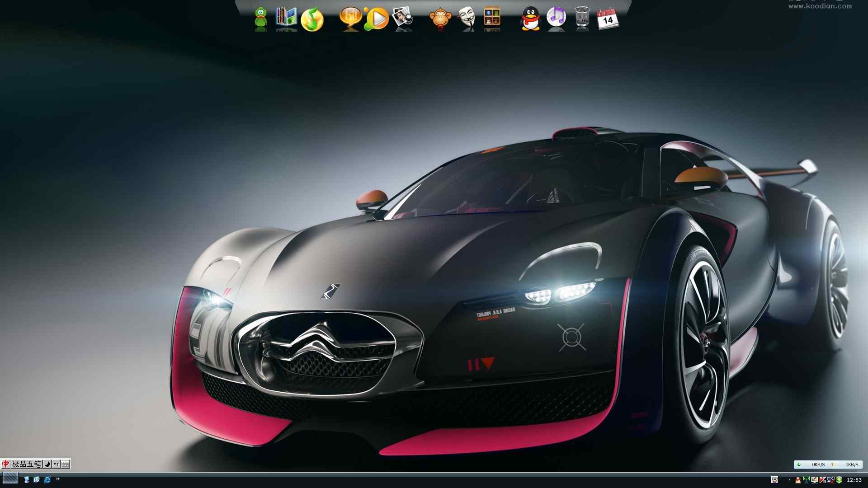This screenshot has width=868, height=488.
Task: Click the taskbar clock showing 12:53
Action: [854, 480]
